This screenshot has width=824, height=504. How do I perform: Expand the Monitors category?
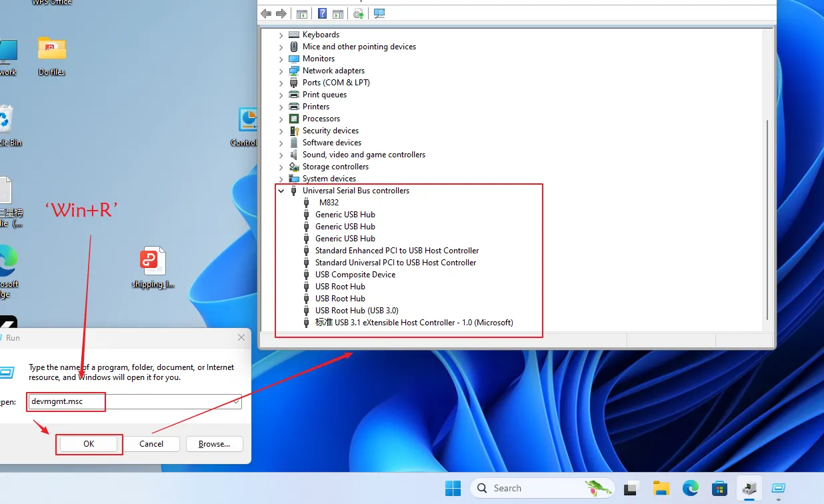(281, 59)
